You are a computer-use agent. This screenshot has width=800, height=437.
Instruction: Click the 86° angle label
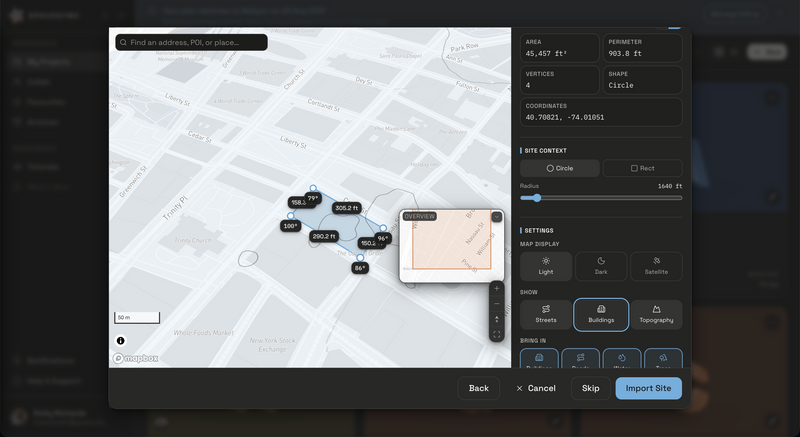coord(360,268)
